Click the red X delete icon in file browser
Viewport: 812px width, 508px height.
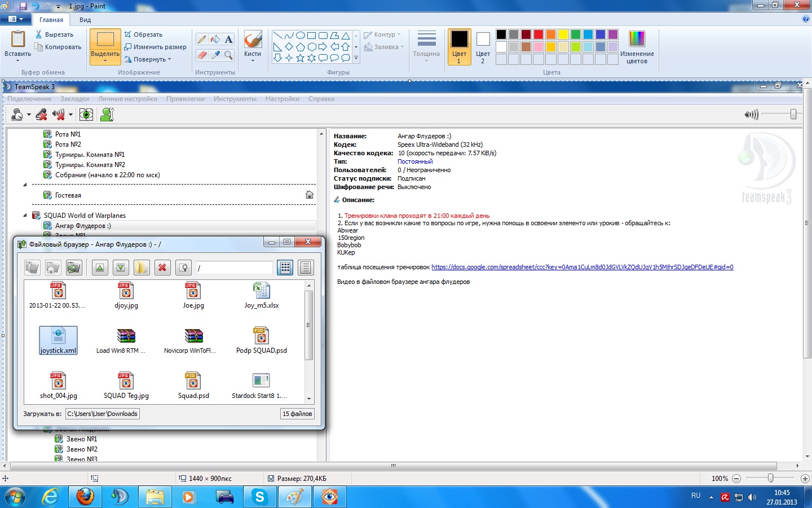162,268
